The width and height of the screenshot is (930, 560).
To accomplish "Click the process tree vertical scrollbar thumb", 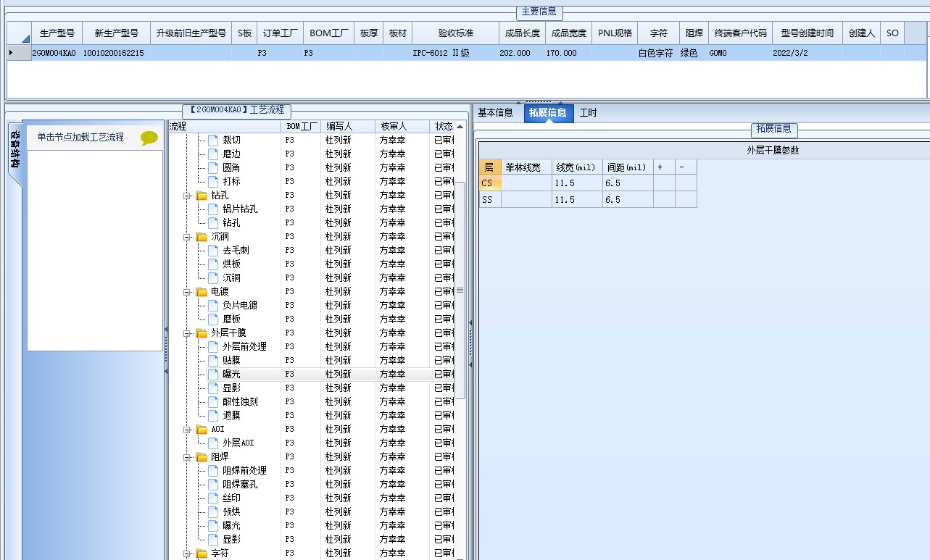I will click(460, 290).
